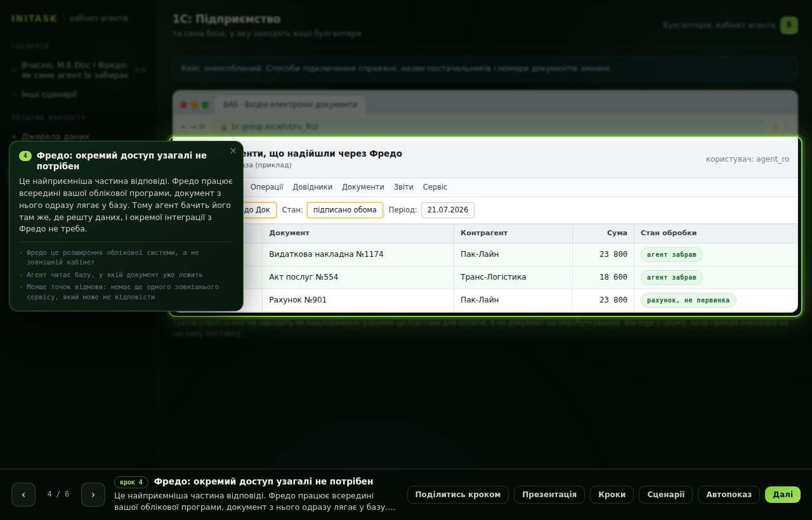Click Поділитись кроком button
812x520 pixels.
coord(458,495)
